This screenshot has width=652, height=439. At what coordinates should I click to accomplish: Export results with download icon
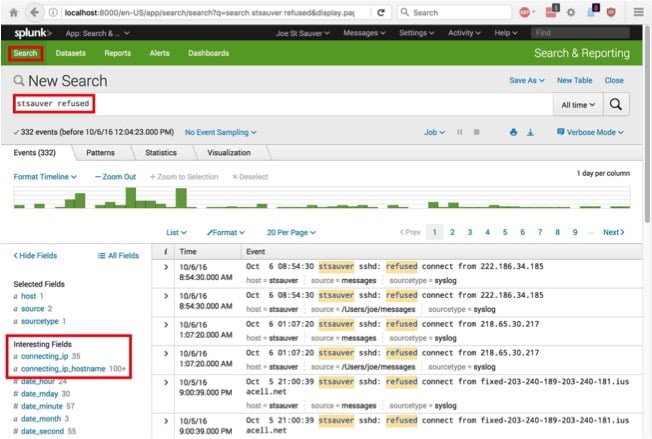[530, 132]
